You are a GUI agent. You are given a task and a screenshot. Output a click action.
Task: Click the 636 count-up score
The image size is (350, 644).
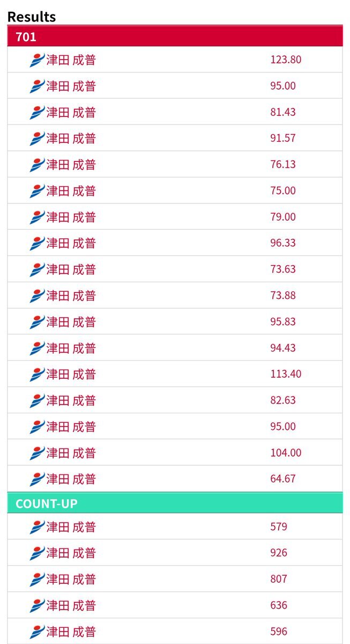point(279,605)
